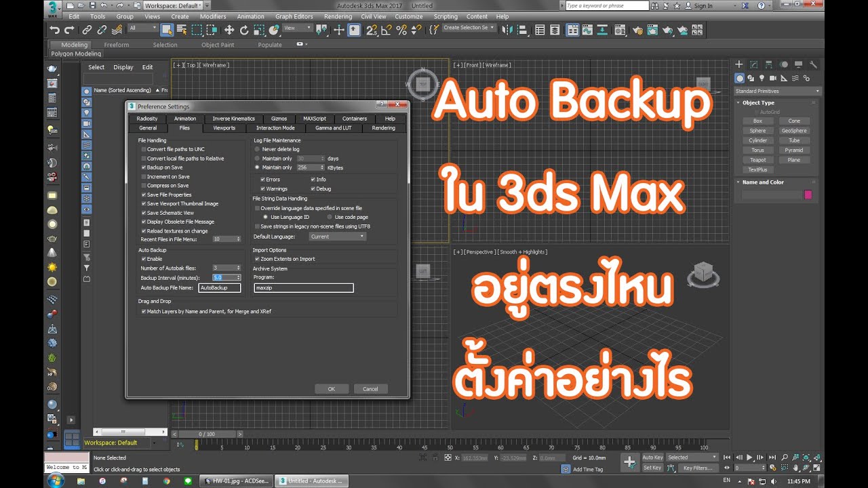The width and height of the screenshot is (868, 488).
Task: Choose the Select Object tool
Action: (x=167, y=30)
